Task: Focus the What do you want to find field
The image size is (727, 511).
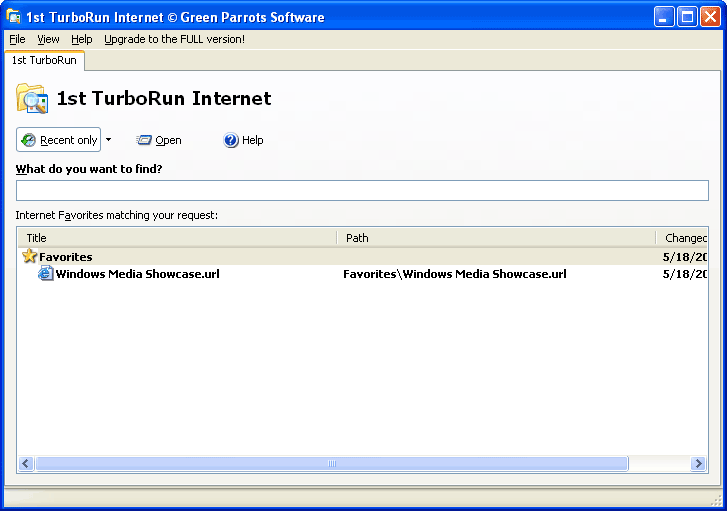Action: coord(362,191)
